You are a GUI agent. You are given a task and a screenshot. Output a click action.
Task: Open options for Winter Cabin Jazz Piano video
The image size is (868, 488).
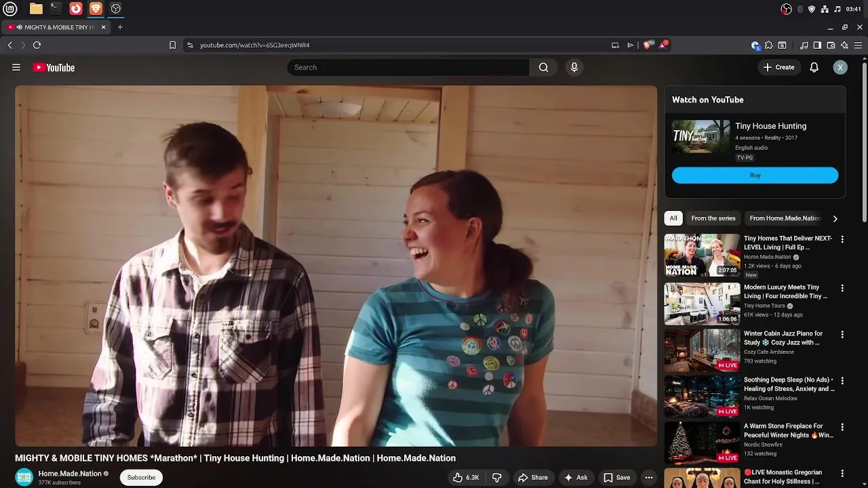click(842, 334)
